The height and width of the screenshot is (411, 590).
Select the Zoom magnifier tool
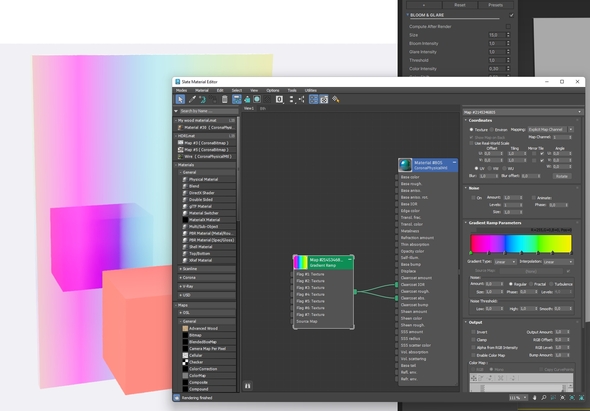[x=544, y=397]
